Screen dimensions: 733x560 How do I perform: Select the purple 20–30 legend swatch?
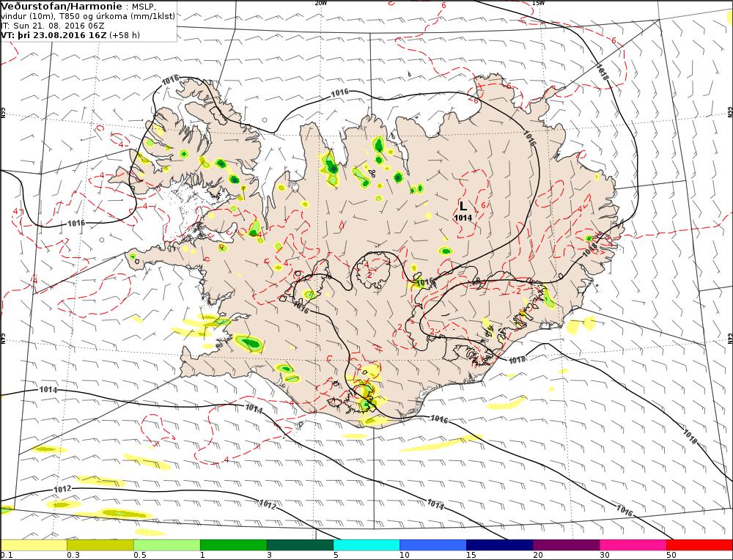[566, 545]
